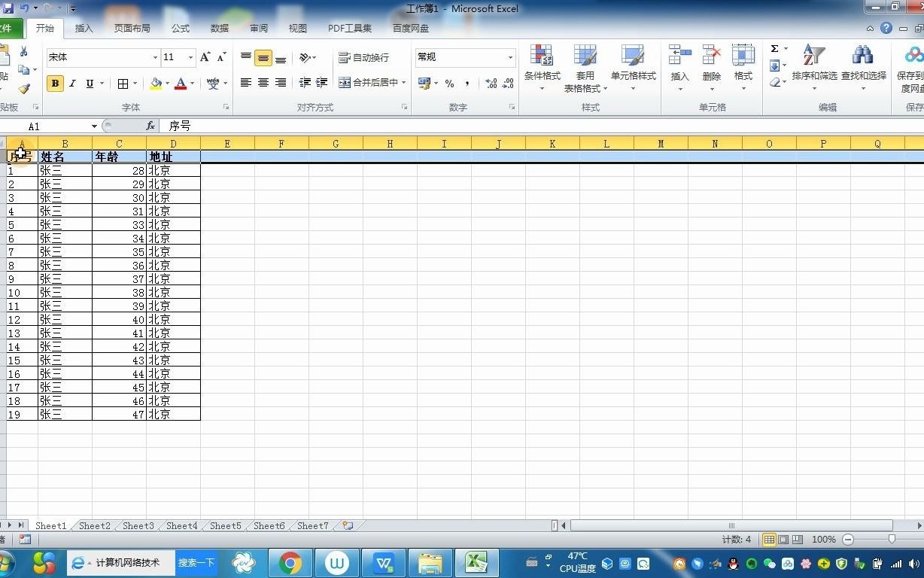Screen dimensions: 924x578
Task: Click the 合并后居中 merge button
Action: pos(369,83)
